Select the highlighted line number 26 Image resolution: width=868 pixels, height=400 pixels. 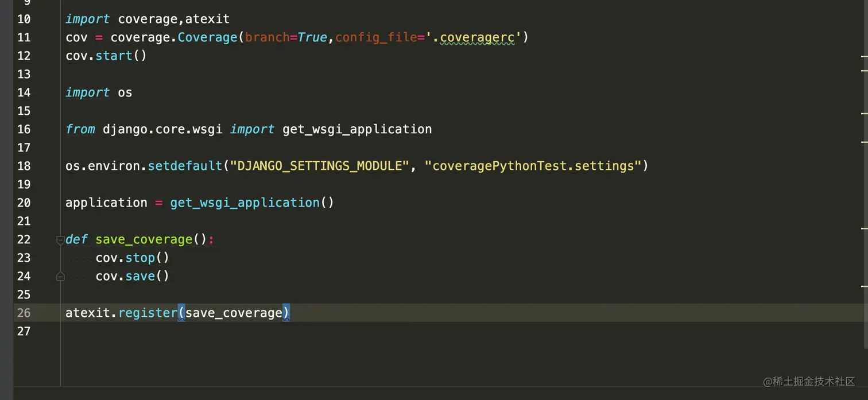(x=24, y=313)
